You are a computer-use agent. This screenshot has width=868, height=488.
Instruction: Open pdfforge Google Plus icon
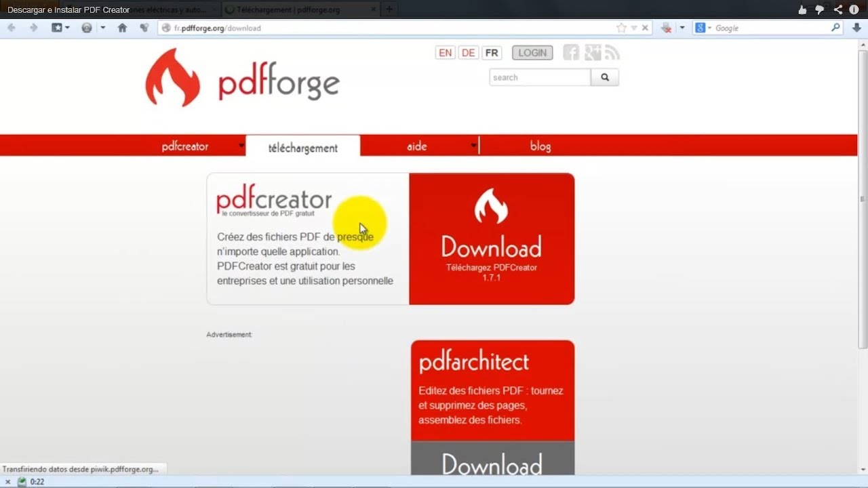click(593, 52)
